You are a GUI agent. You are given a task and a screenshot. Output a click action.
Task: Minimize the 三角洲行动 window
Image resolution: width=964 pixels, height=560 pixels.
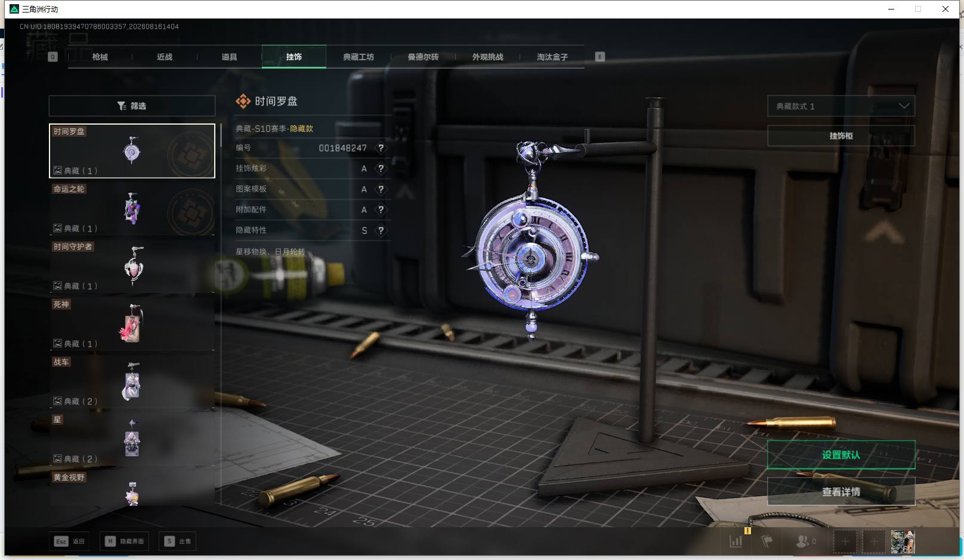891,9
